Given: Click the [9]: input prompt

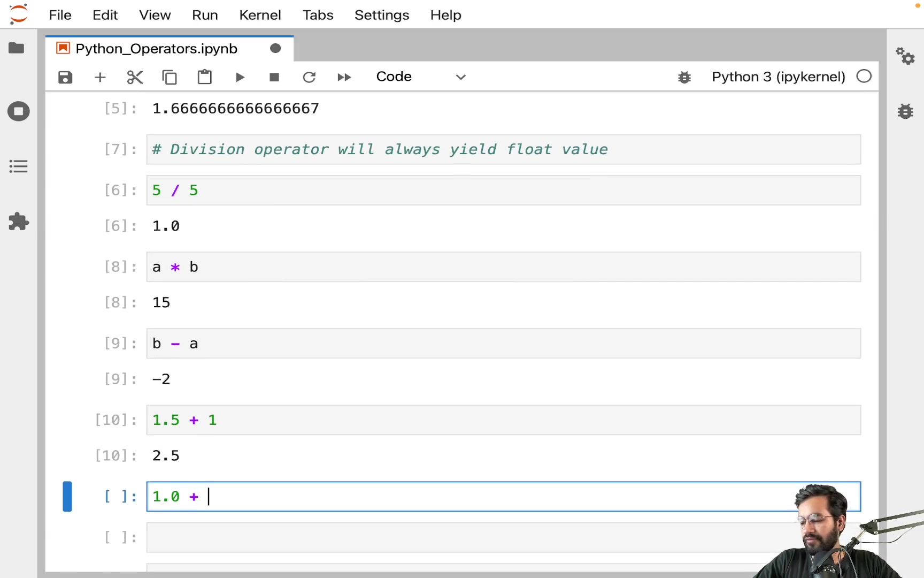Looking at the screenshot, I should coord(120,344).
